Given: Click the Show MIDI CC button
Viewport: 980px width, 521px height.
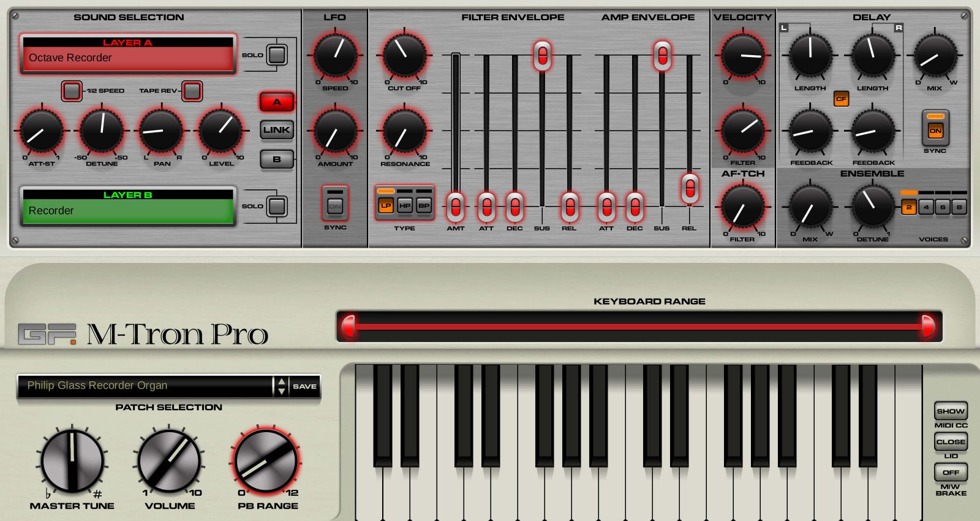Looking at the screenshot, I should (951, 411).
